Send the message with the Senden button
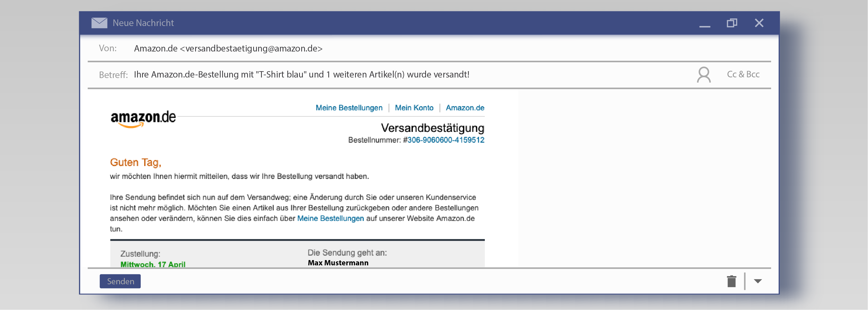Screen dimensions: 868x310 120,281
